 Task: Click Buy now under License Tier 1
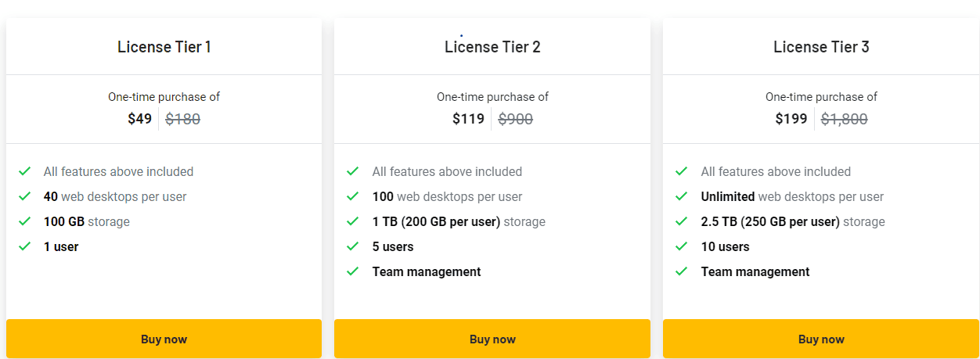click(164, 339)
